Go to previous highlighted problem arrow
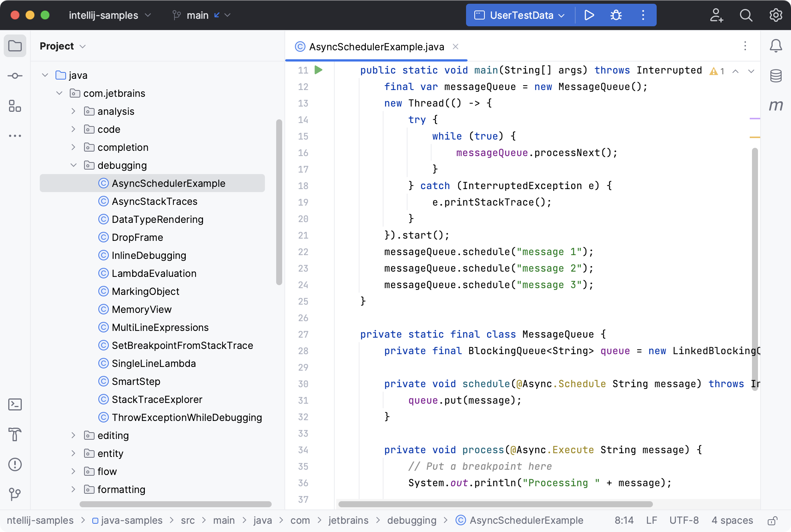This screenshot has width=791, height=532. pyautogui.click(x=735, y=71)
